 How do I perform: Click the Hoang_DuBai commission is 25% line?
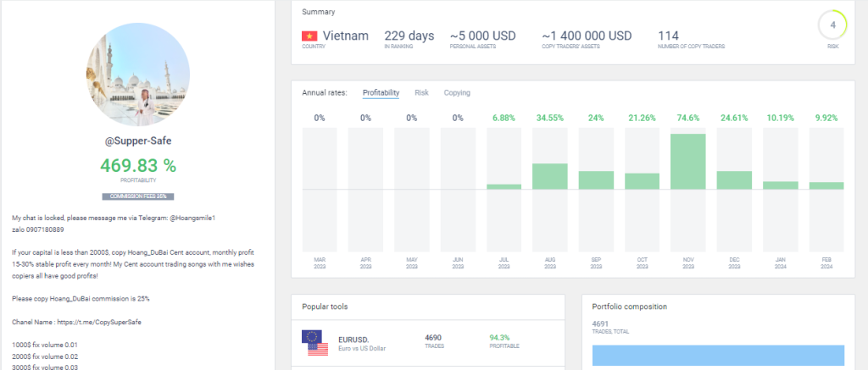pos(81,299)
